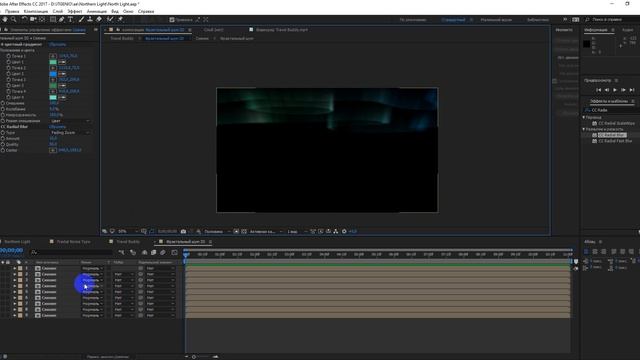Select the Rectangle mask tool

pyautogui.click(x=53, y=19)
